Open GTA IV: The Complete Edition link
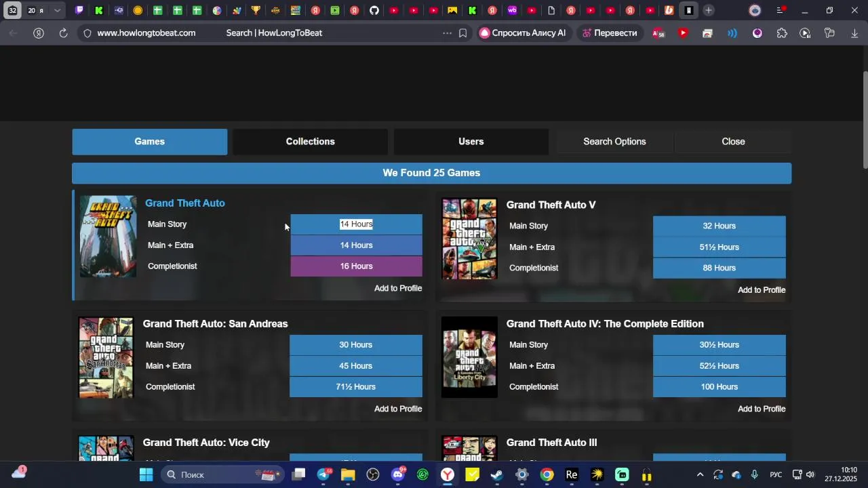868x488 pixels. (x=605, y=324)
